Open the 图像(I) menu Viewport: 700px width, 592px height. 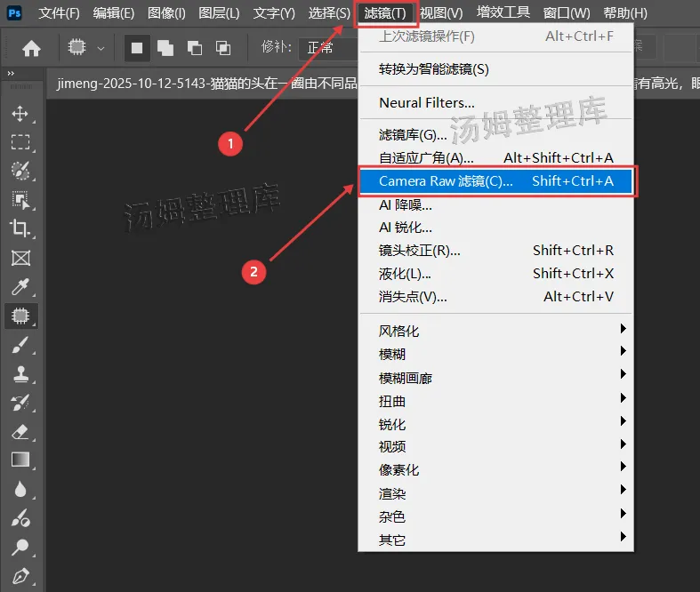tap(166, 13)
